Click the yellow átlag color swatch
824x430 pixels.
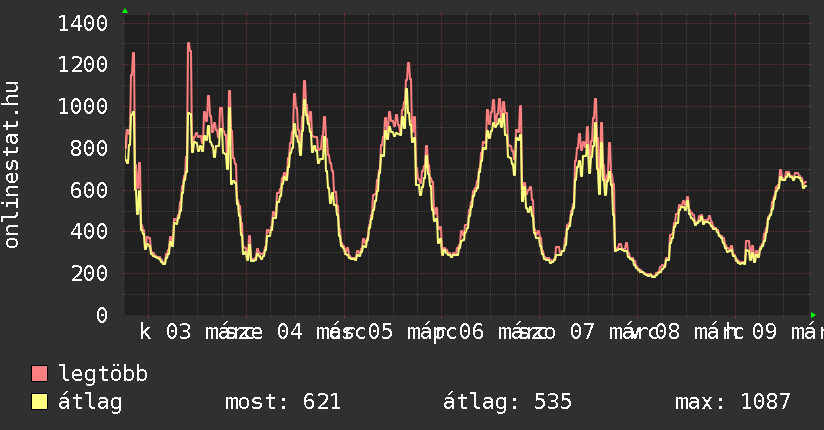pyautogui.click(x=40, y=402)
